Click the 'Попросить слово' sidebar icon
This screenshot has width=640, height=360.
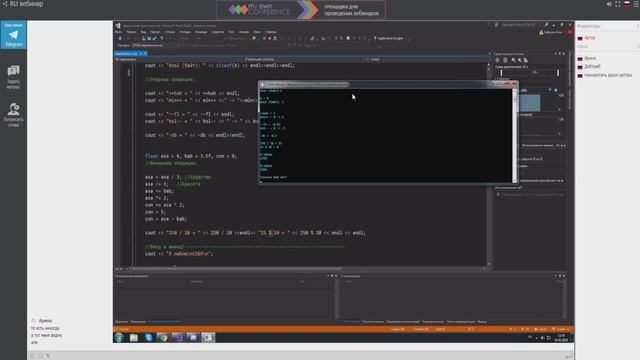coord(13,115)
